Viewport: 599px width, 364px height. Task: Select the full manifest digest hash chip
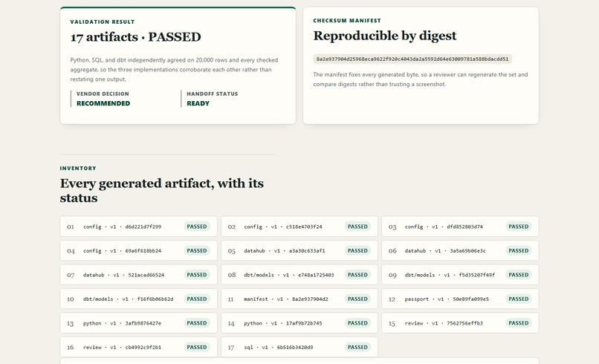(x=412, y=59)
